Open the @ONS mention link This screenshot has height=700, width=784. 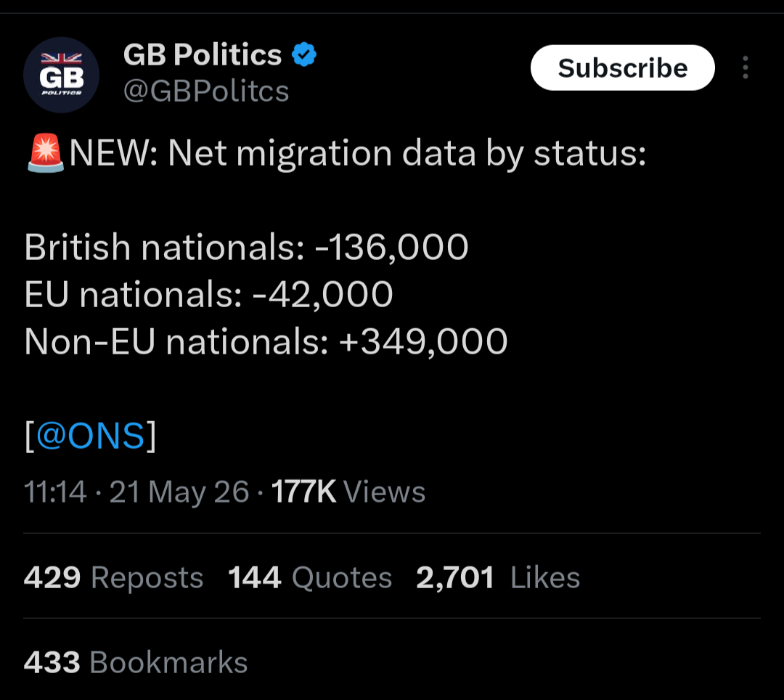(91, 436)
